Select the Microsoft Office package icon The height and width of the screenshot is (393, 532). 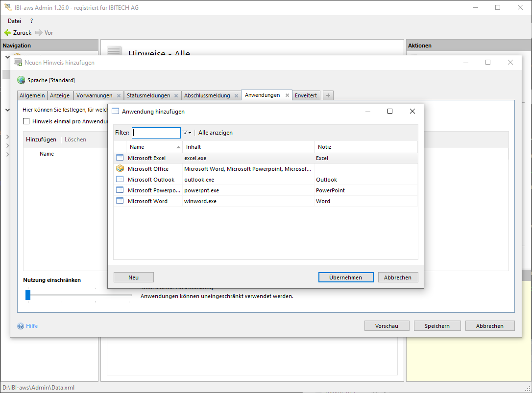[120, 169]
